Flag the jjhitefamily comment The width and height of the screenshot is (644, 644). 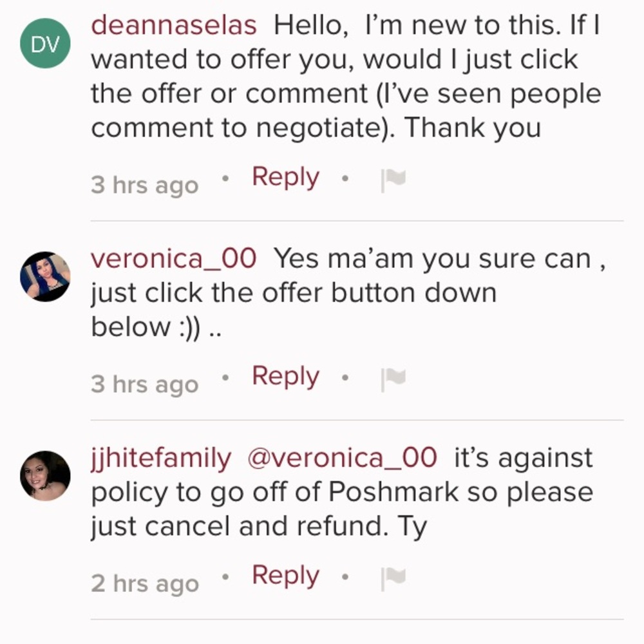[393, 580]
